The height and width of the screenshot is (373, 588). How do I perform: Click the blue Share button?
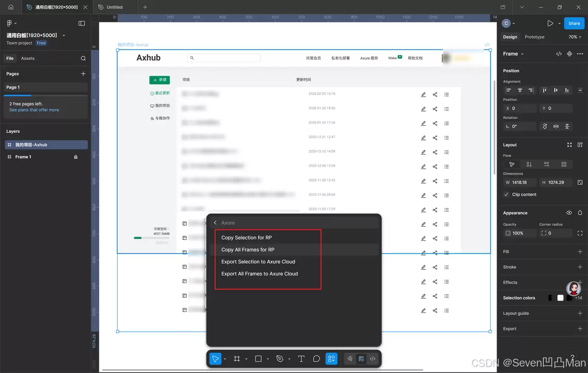pyautogui.click(x=574, y=23)
